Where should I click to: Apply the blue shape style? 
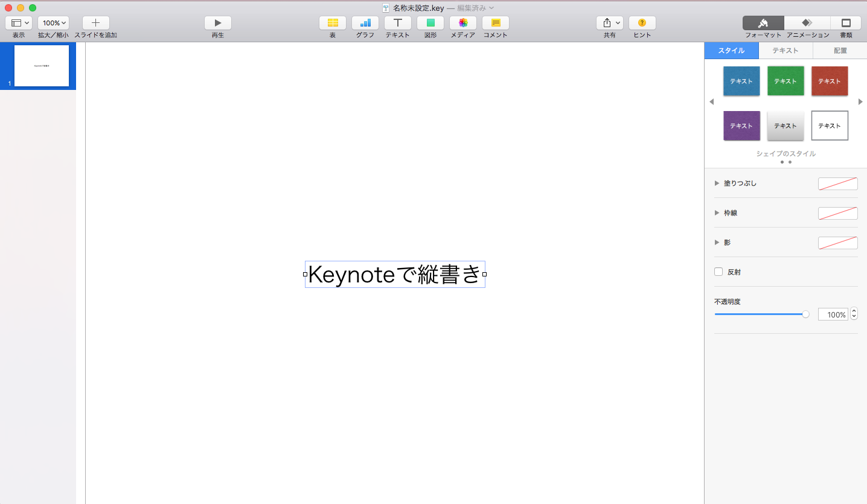[741, 81]
